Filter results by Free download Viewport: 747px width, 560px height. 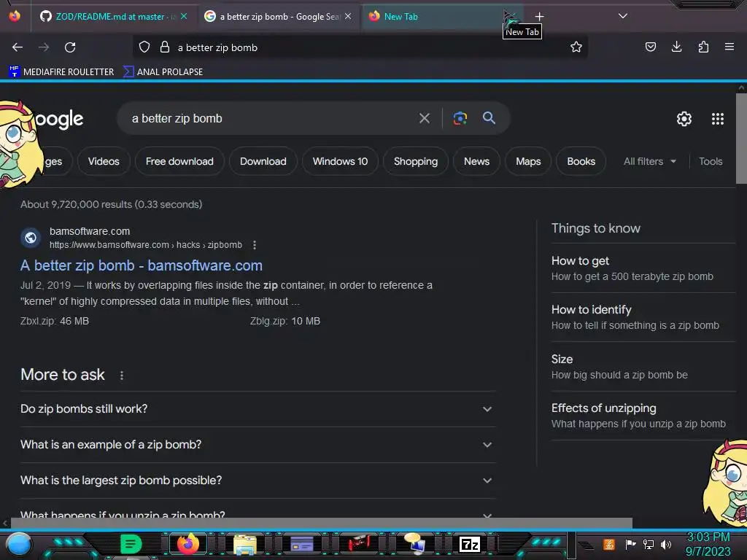179,161
